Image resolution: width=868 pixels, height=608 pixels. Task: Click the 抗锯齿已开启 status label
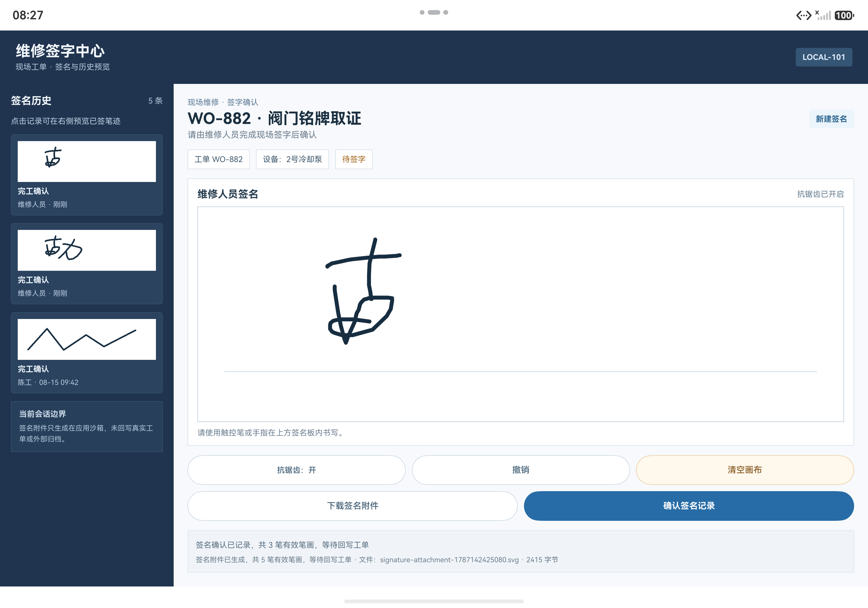click(x=820, y=194)
